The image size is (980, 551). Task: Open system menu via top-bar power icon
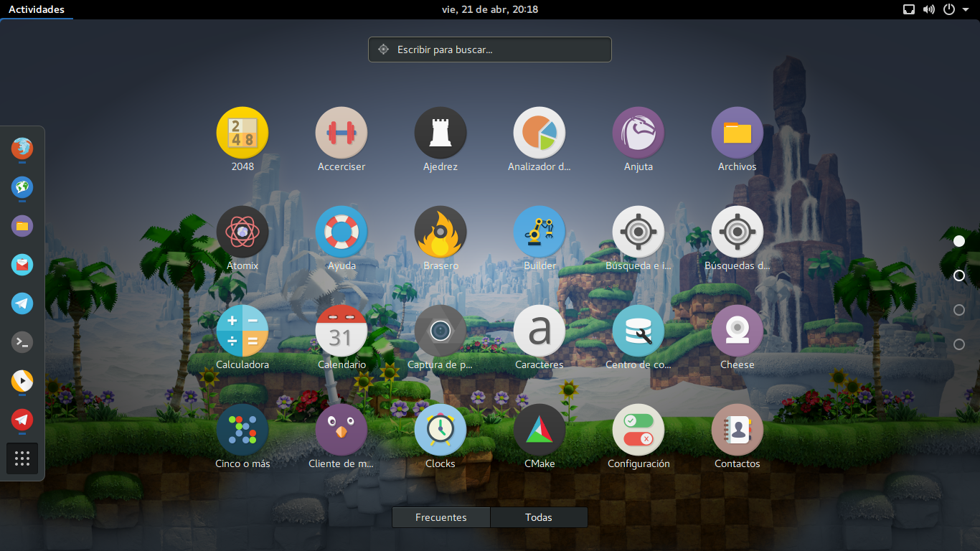coord(949,9)
